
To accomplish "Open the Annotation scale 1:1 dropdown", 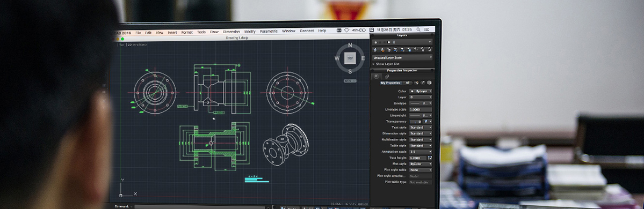I will tap(421, 152).
